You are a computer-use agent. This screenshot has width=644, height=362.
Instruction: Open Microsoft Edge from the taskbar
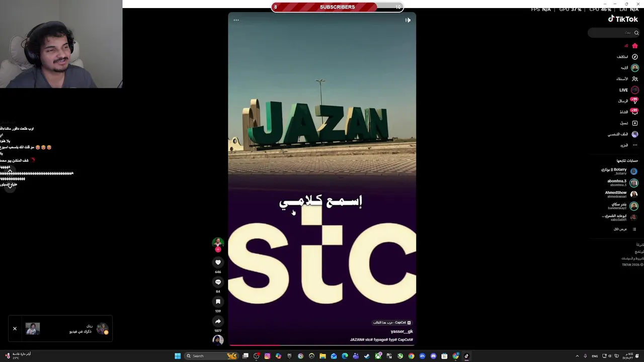pos(345,356)
